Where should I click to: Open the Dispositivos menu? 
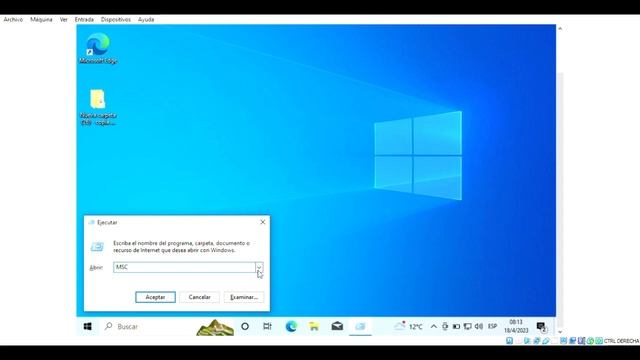pos(116,19)
